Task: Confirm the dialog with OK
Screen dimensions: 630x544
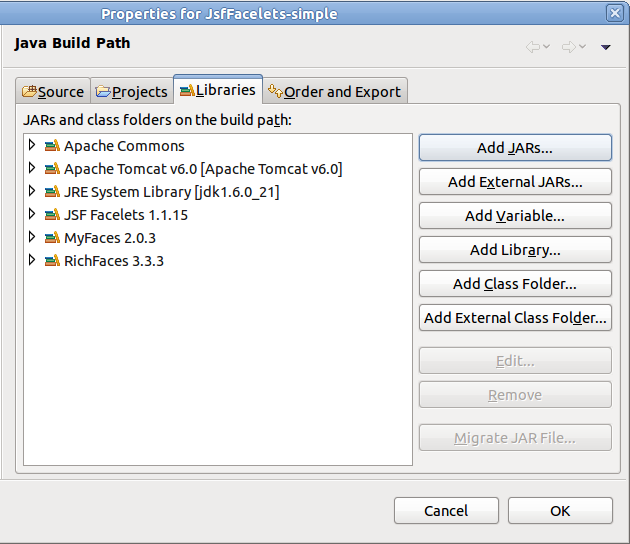Action: 560,511
